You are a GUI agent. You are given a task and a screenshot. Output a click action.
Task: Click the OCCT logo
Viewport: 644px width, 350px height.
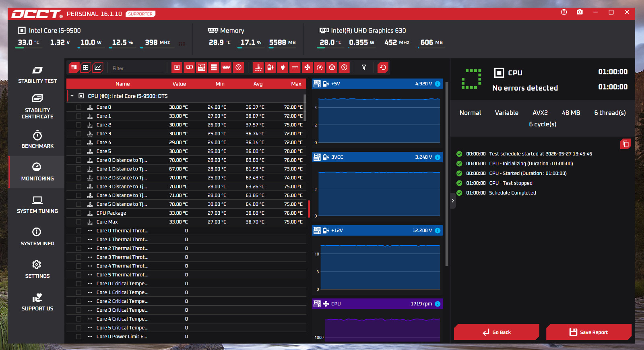click(37, 14)
